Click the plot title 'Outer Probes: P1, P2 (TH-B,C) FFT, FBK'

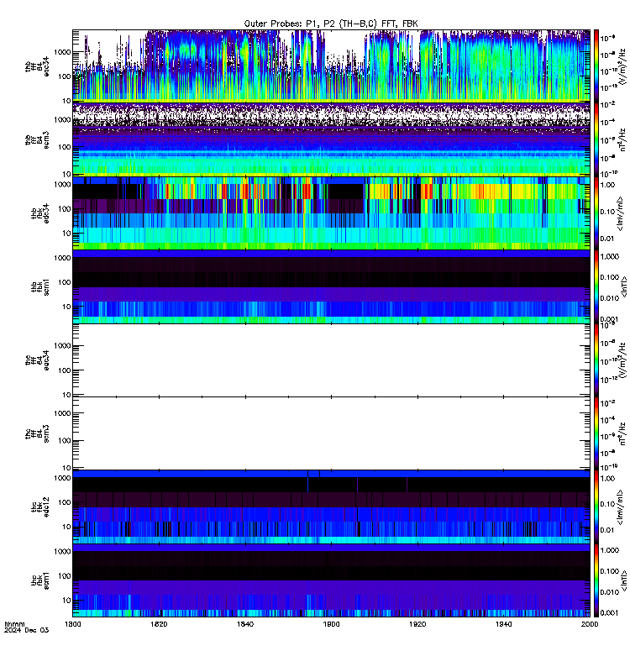point(331,24)
